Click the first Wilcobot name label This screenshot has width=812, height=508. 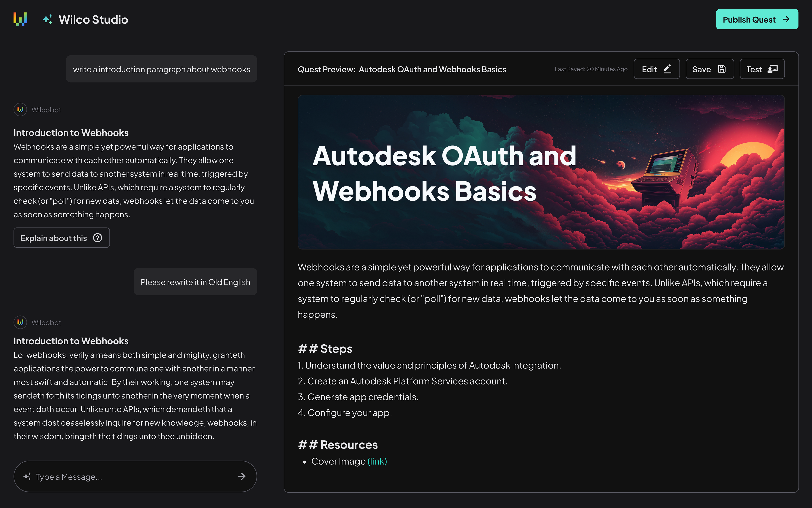click(x=46, y=110)
